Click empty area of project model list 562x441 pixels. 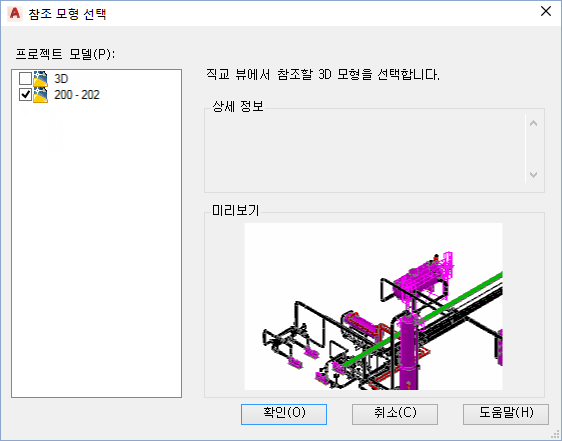(96, 251)
